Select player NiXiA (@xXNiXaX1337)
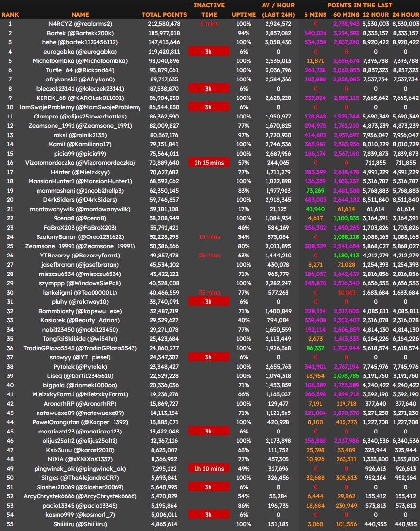420x531 pixels. (80, 459)
